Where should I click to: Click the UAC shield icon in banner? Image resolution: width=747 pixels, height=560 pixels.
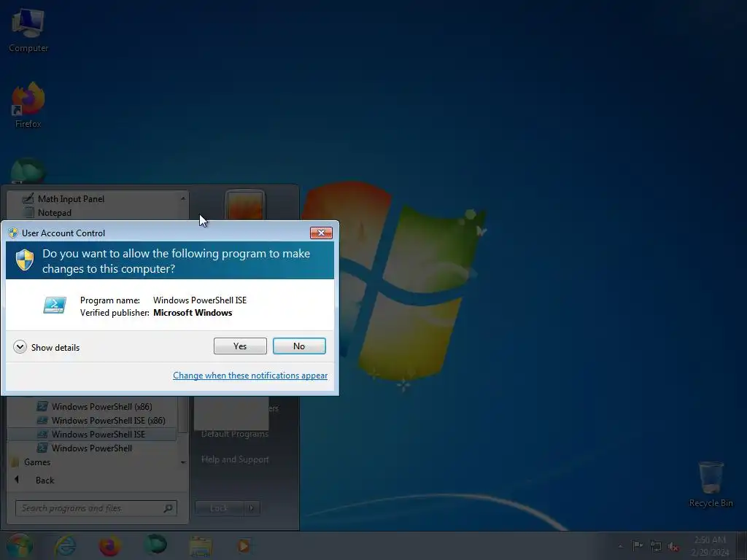click(x=25, y=260)
